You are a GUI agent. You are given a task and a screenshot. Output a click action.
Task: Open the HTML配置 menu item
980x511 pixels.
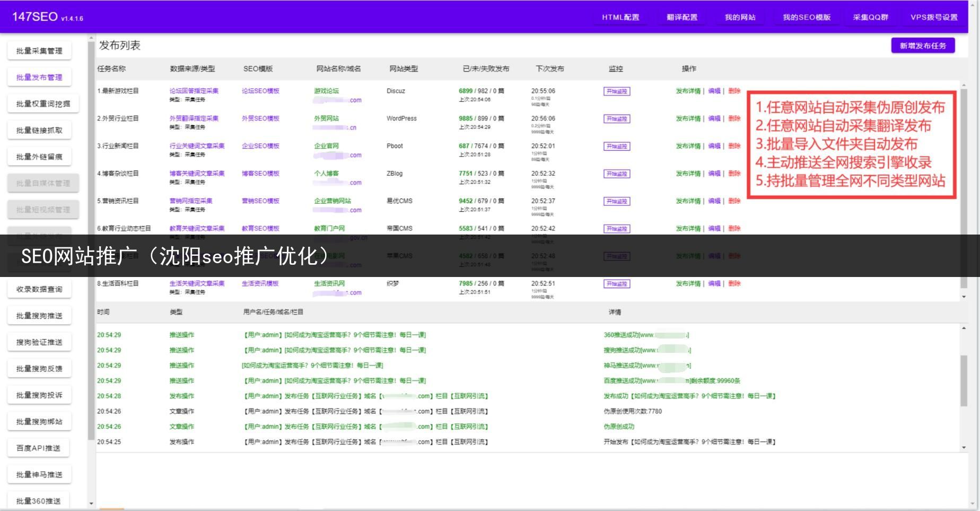pyautogui.click(x=620, y=17)
